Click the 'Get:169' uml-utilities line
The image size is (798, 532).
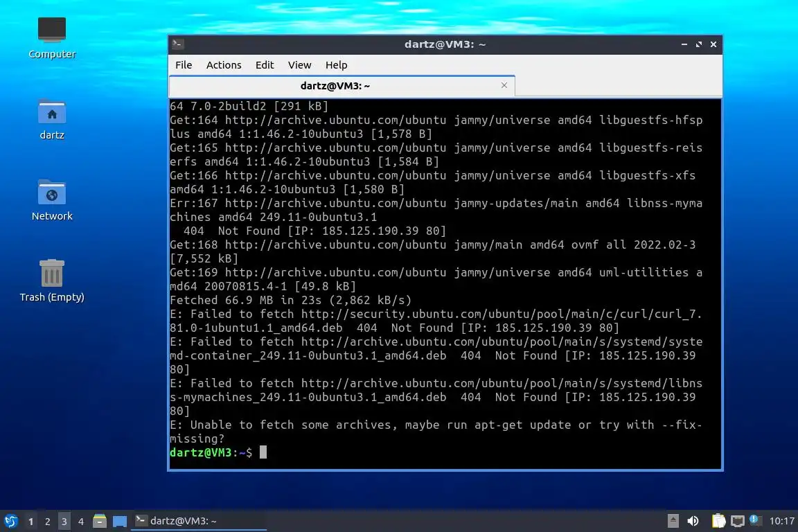point(436,279)
